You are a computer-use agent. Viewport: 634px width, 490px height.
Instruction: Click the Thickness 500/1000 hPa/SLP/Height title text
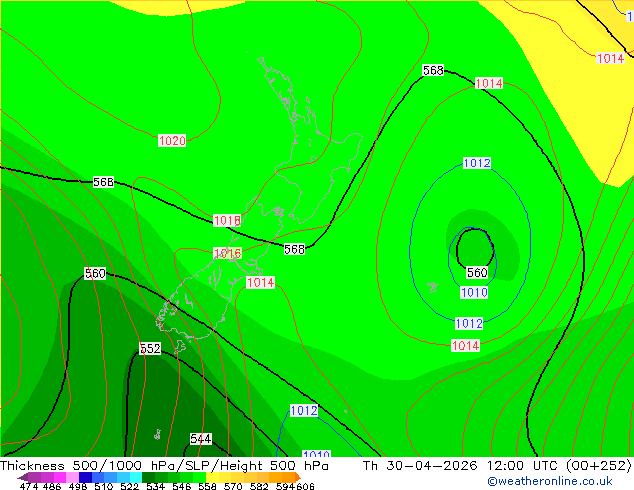[x=164, y=465]
